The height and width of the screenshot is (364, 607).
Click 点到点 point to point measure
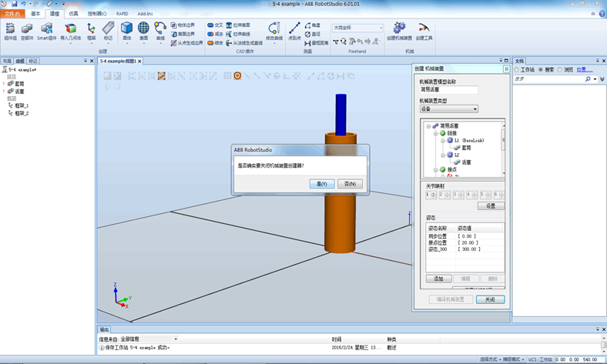pos(294,31)
